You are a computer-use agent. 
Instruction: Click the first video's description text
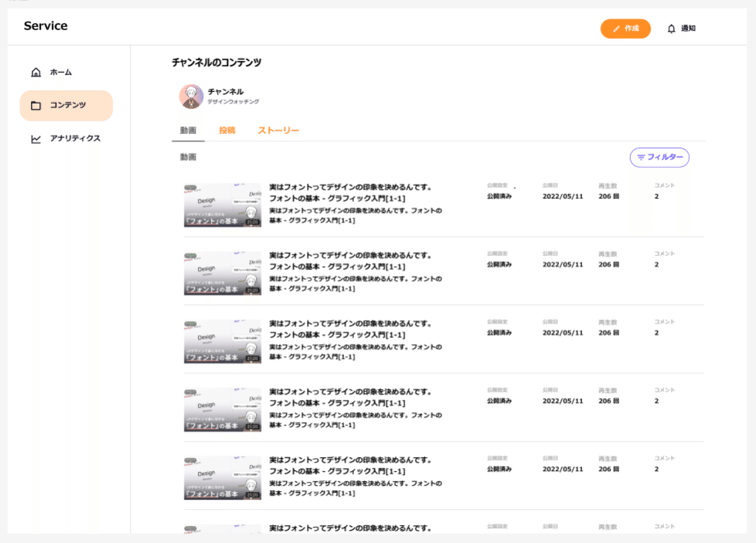point(356,215)
